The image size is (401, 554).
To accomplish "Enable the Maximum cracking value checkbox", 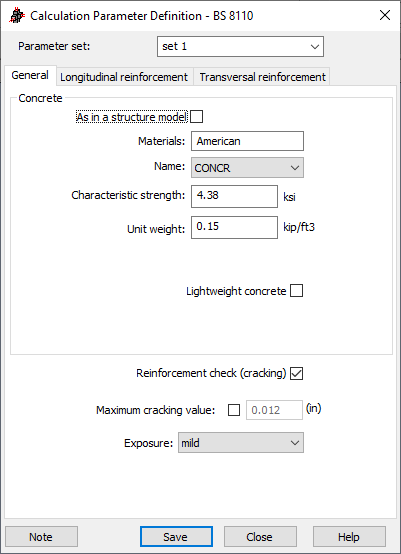I will pyautogui.click(x=234, y=410).
